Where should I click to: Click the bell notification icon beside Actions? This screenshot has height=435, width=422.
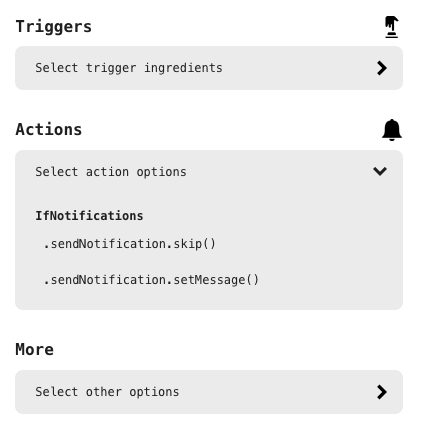click(x=392, y=130)
